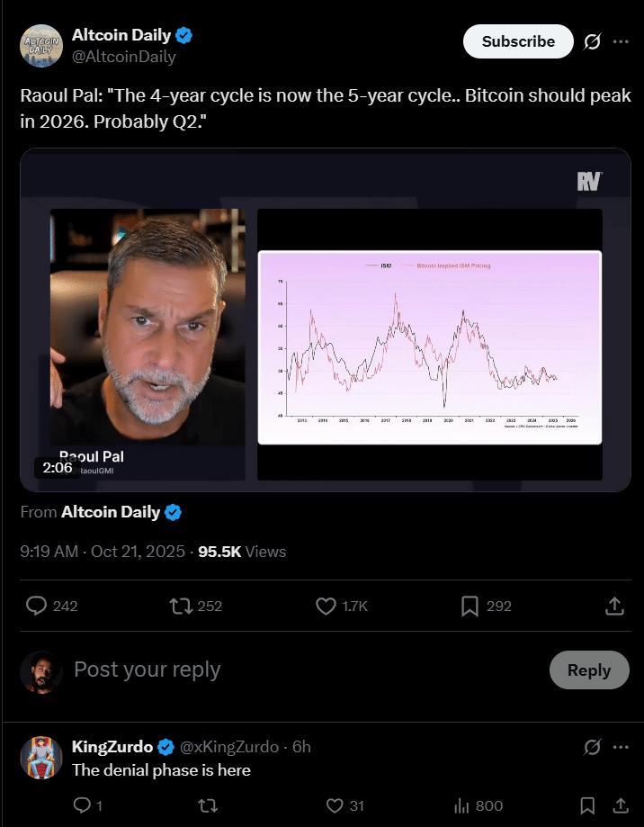Image resolution: width=644 pixels, height=827 pixels.
Task: Repost KingZurdo's reply
Action: pyautogui.click(x=208, y=806)
